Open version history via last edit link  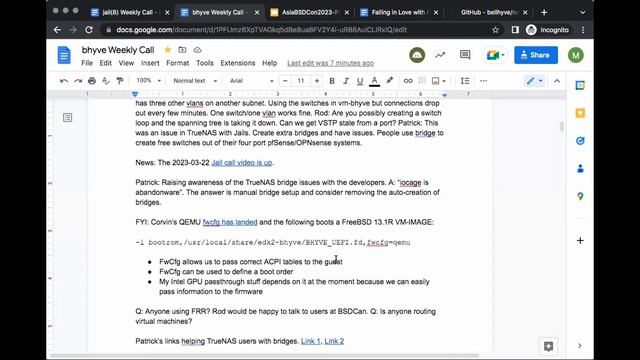point(330,63)
